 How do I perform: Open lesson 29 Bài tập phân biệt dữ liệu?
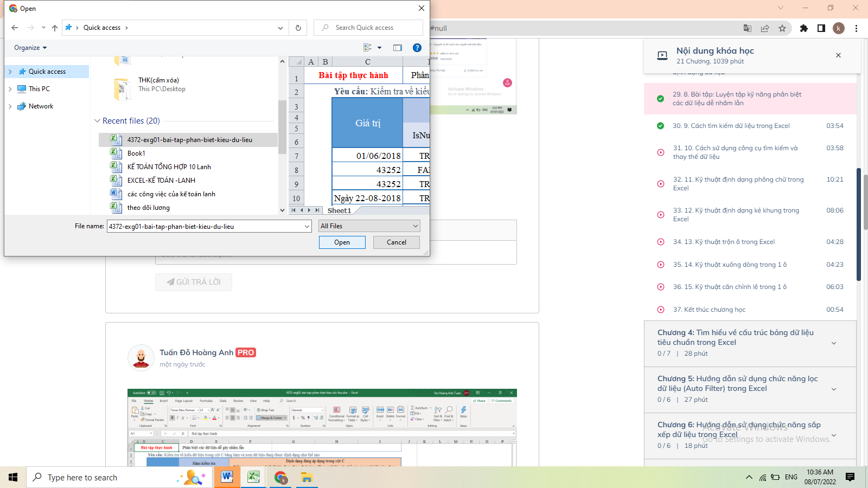[x=750, y=99]
